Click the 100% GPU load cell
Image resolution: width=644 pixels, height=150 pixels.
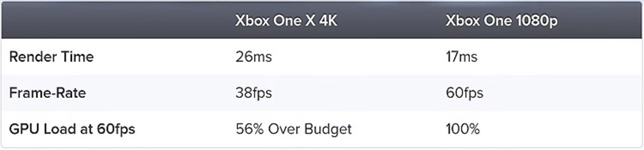(x=463, y=129)
